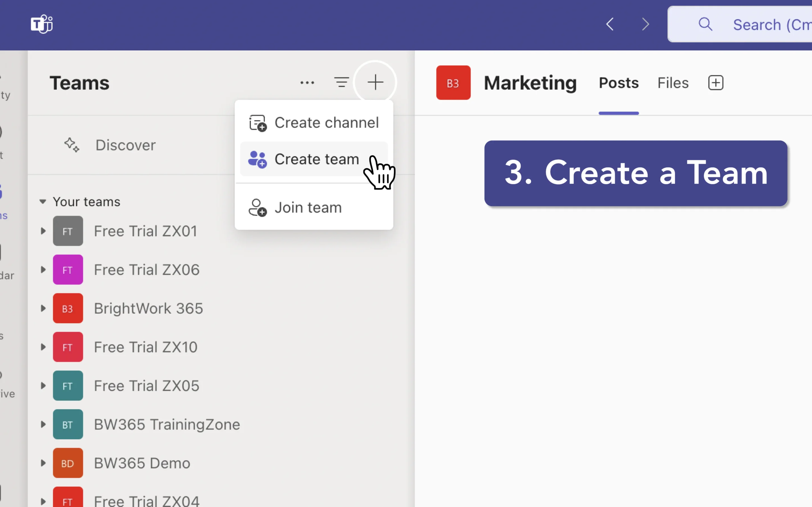Open Discover
Screen dimensions: 812x507
[125, 145]
